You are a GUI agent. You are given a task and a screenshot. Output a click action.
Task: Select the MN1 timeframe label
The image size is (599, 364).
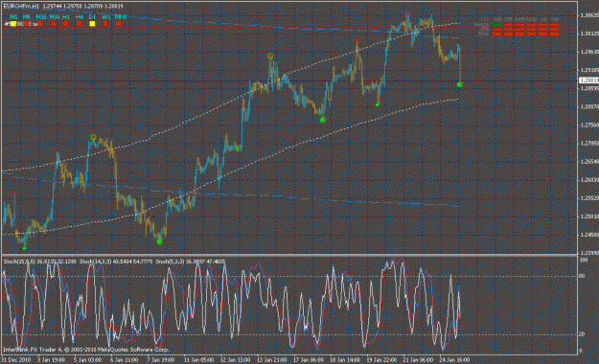click(x=121, y=17)
